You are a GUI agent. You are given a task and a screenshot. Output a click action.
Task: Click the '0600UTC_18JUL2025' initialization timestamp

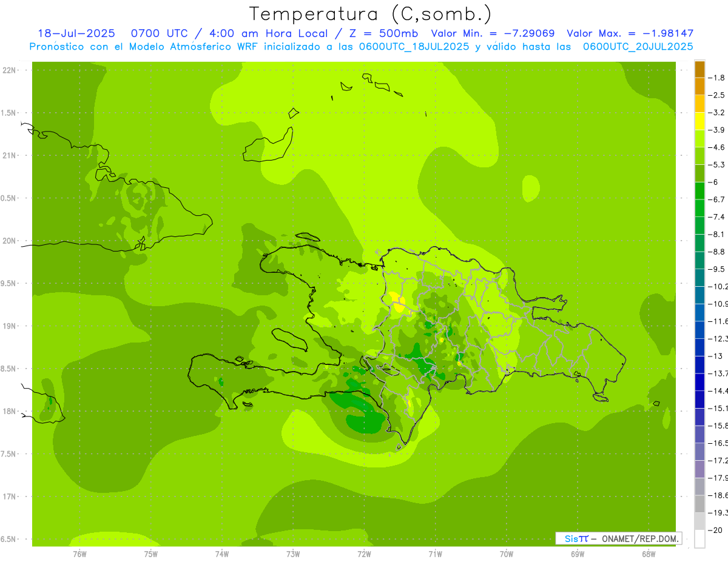(414, 47)
